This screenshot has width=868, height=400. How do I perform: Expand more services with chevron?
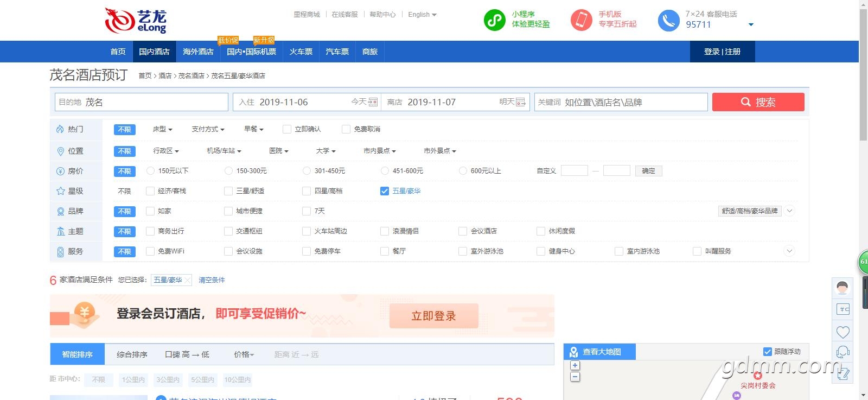coord(790,251)
